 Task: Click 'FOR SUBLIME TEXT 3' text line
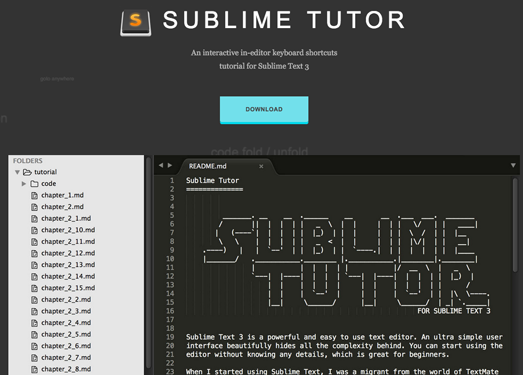454,311
